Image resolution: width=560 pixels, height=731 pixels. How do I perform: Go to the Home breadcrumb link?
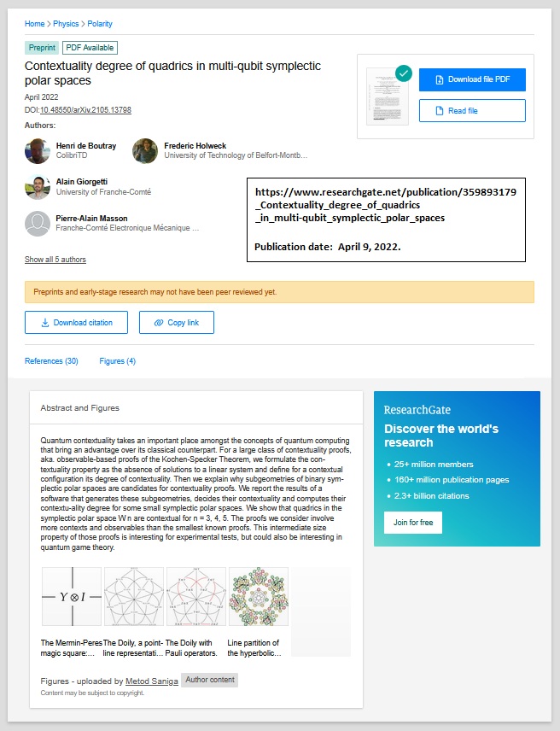click(x=34, y=24)
